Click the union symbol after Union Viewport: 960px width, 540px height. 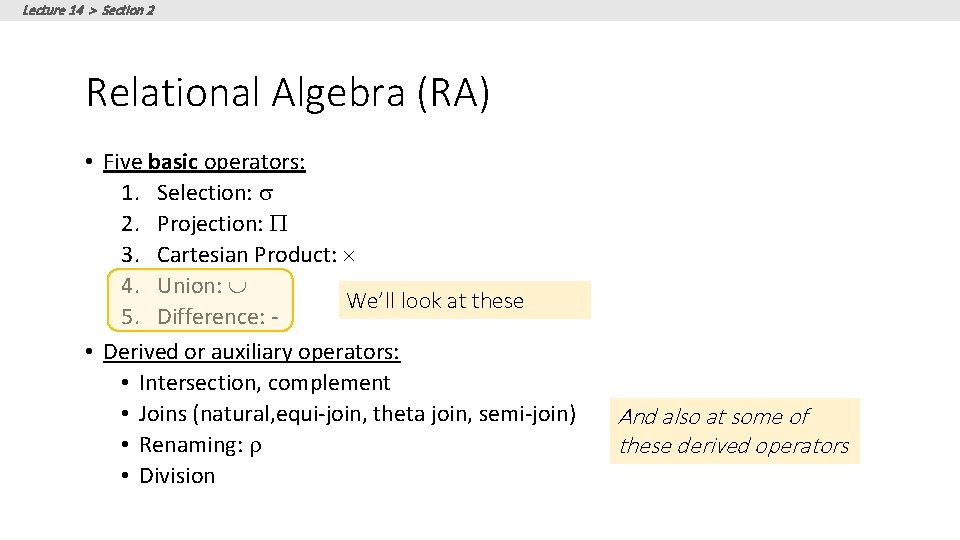238,286
